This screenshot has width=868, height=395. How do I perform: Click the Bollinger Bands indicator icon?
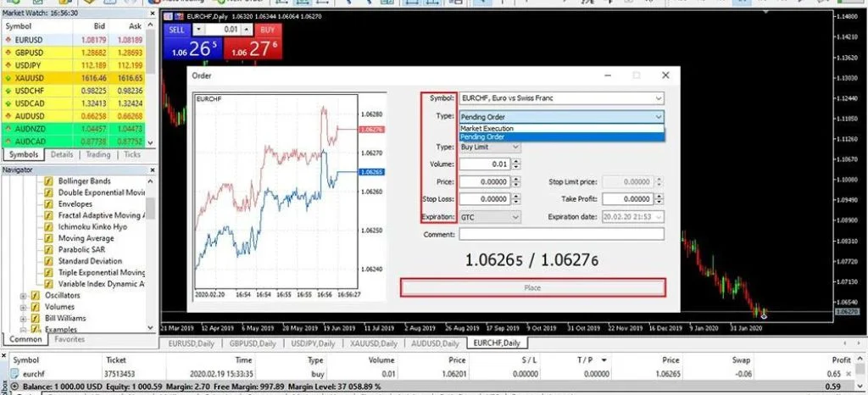point(49,181)
